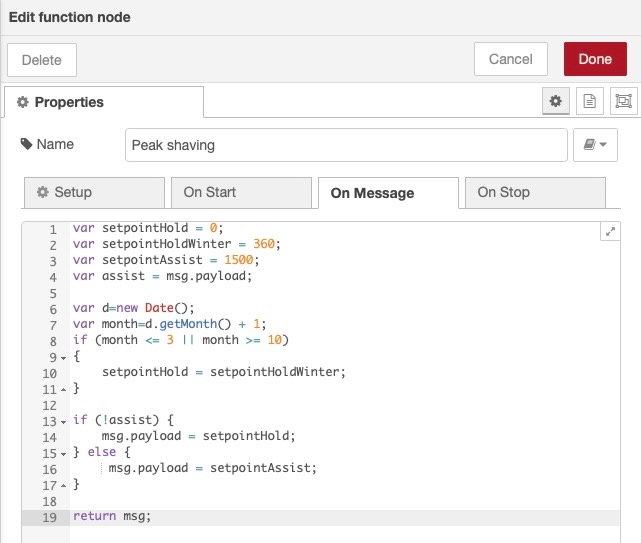Click the Name field containing Peak shaving
641x543 pixels.
(346, 145)
